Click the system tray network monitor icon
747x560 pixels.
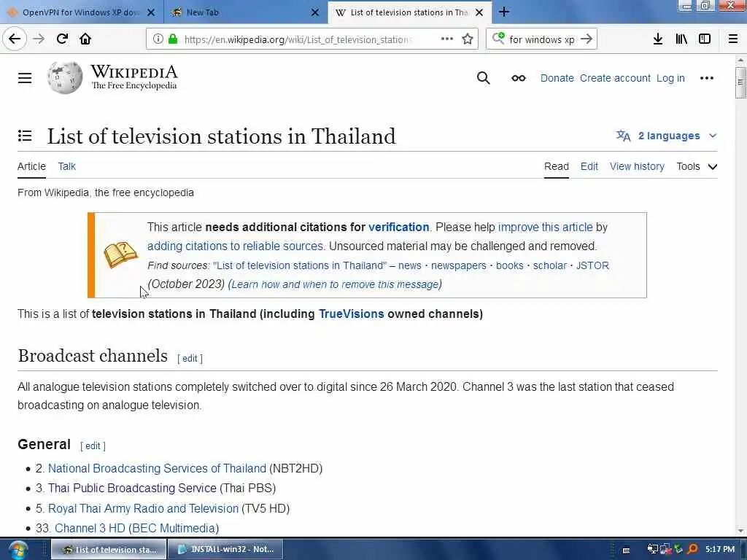pyautogui.click(x=652, y=549)
